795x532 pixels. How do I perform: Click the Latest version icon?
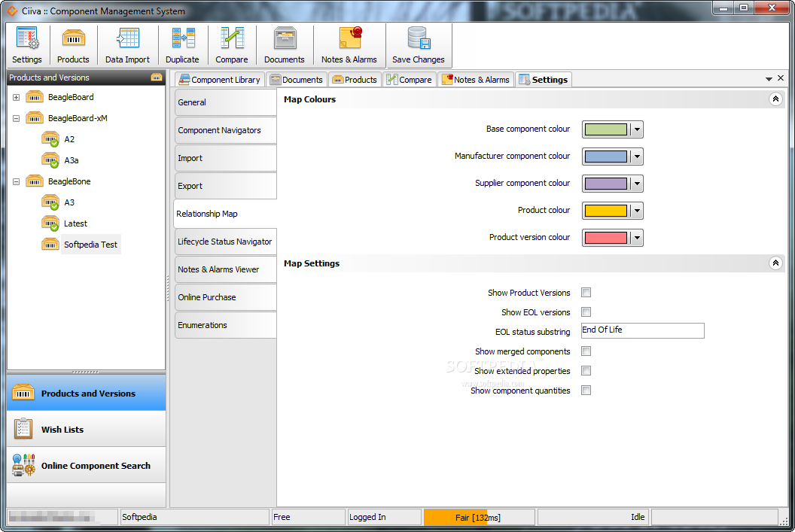click(50, 223)
